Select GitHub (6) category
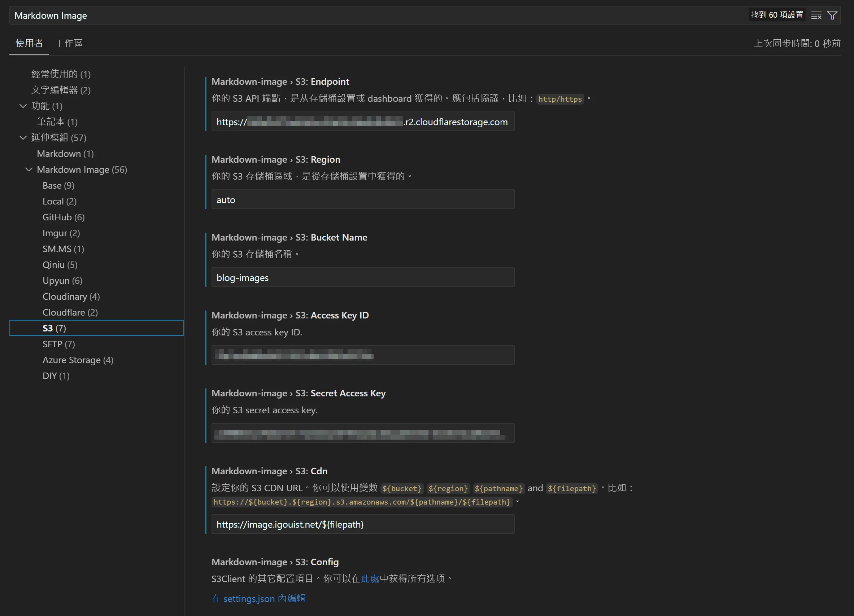The height and width of the screenshot is (616, 854). [x=64, y=217]
